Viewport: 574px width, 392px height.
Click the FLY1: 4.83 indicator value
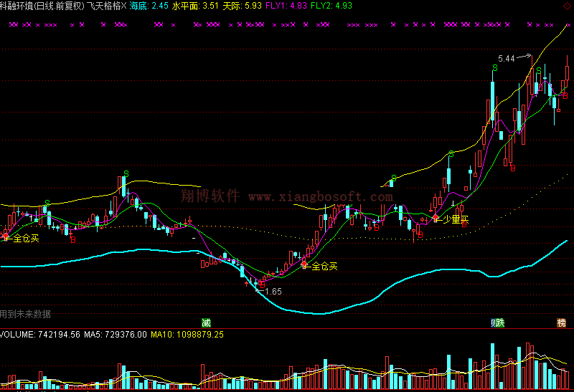coord(286,6)
